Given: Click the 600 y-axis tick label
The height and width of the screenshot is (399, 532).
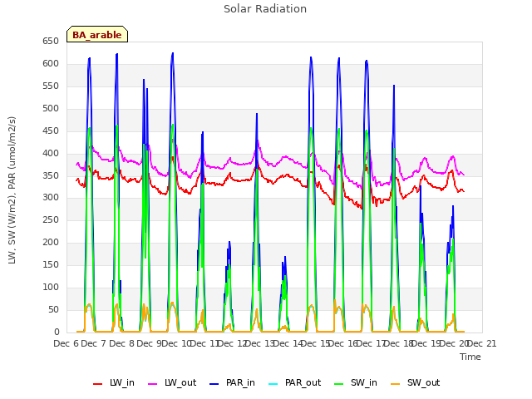Looking at the screenshot, I should pyautogui.click(x=51, y=64).
